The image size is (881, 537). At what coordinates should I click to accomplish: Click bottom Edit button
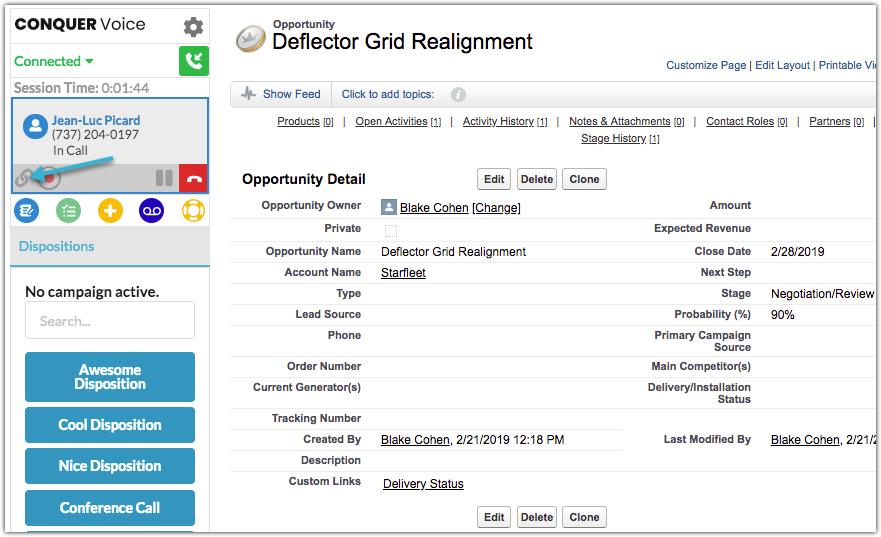coord(494,517)
